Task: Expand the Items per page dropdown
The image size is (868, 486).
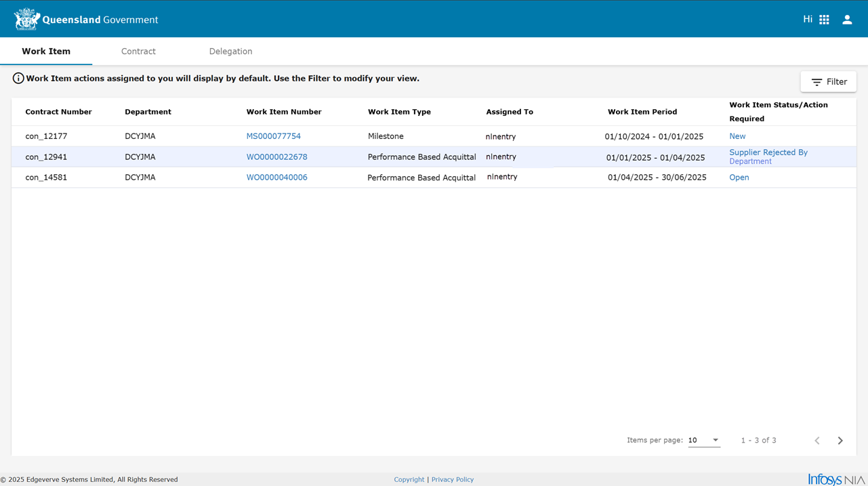Action: [704, 441]
